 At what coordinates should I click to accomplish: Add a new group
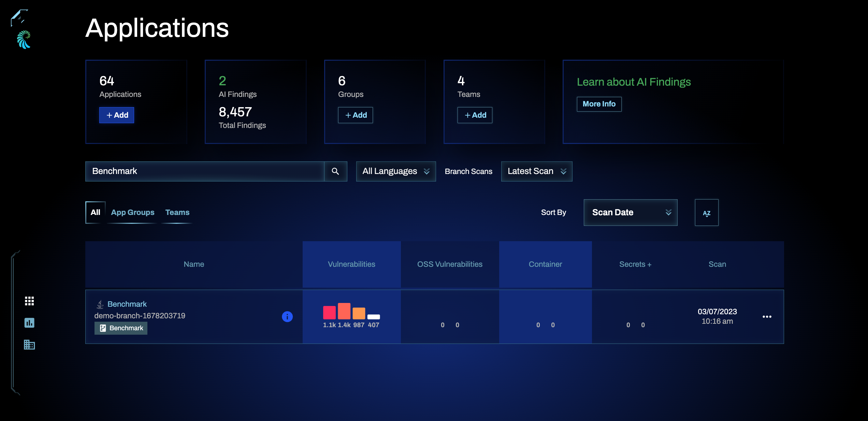tap(356, 115)
